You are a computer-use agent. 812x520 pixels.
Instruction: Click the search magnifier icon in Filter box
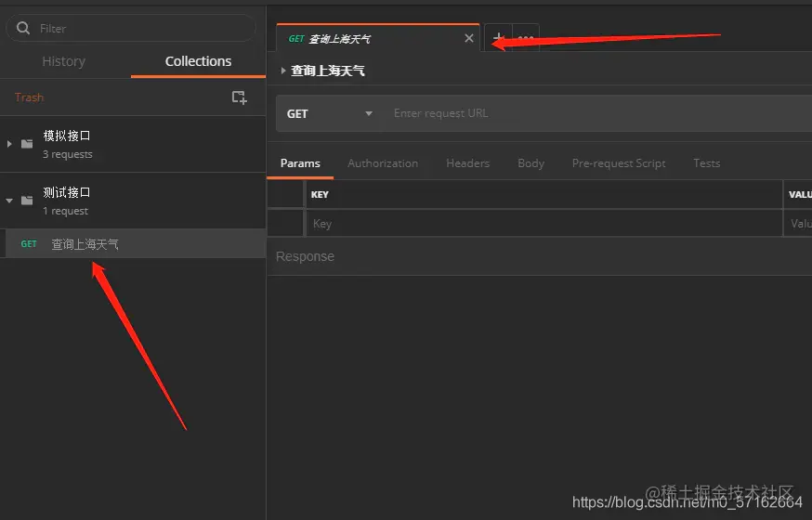[23, 28]
